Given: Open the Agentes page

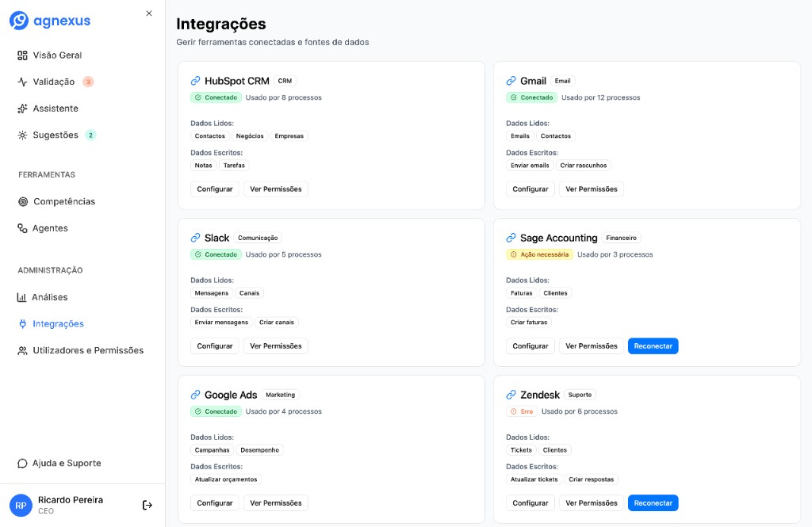Looking at the screenshot, I should (x=50, y=228).
